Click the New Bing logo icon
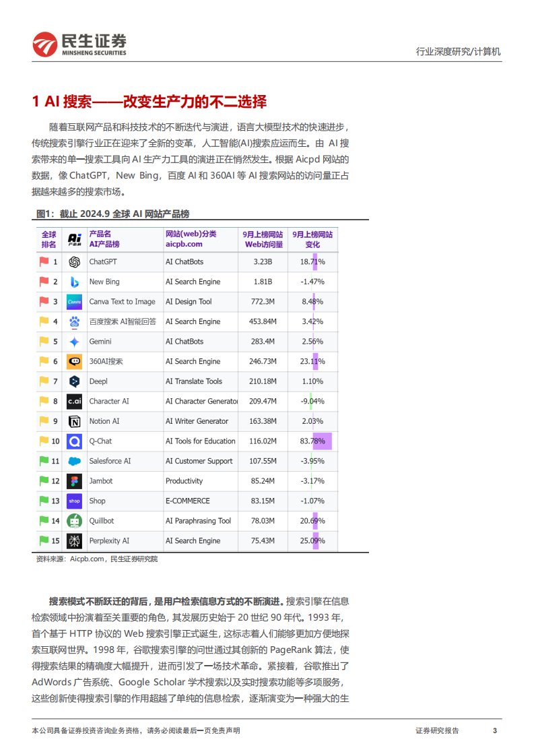 coord(75,282)
